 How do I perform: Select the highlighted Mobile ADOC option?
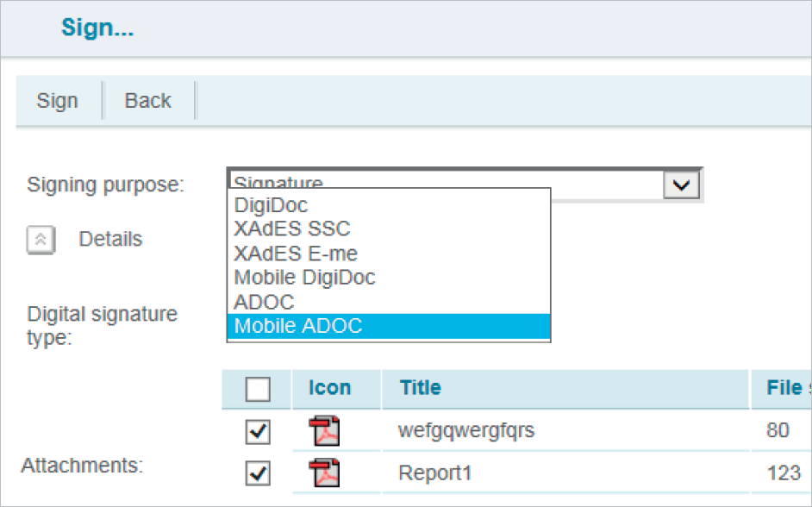pos(389,326)
